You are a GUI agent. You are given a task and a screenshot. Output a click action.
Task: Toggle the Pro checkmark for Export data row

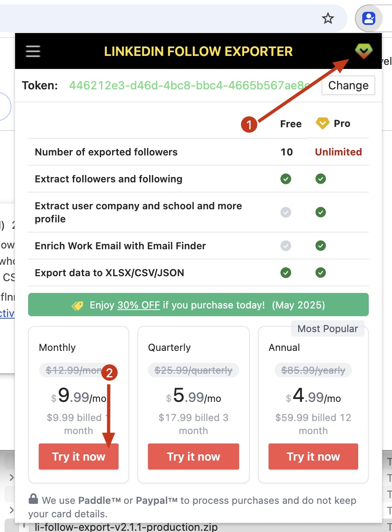tap(321, 273)
